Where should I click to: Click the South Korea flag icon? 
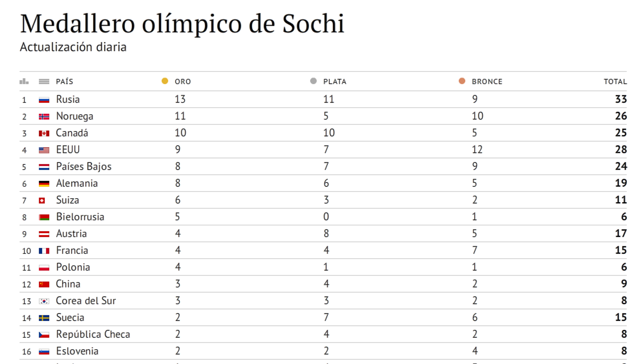tap(44, 301)
